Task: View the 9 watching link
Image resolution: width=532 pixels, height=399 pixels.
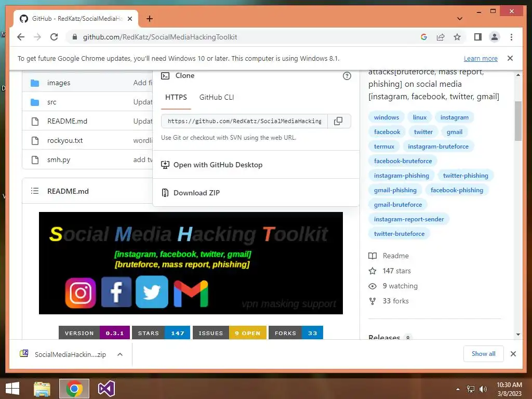Action: (393, 286)
